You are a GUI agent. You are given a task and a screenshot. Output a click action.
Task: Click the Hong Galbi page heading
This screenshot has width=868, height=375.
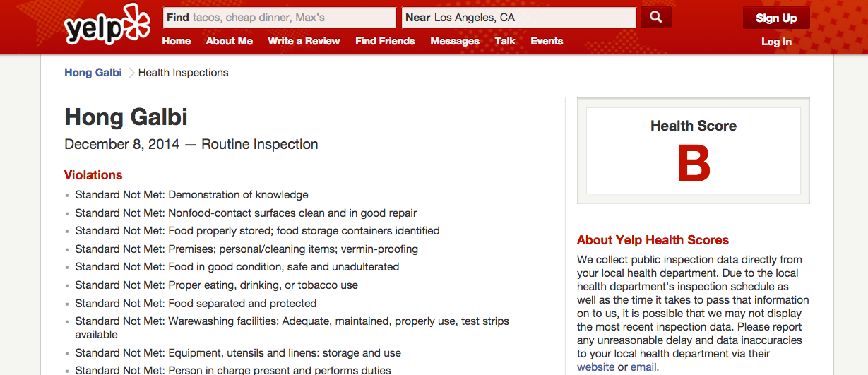pyautogui.click(x=126, y=117)
